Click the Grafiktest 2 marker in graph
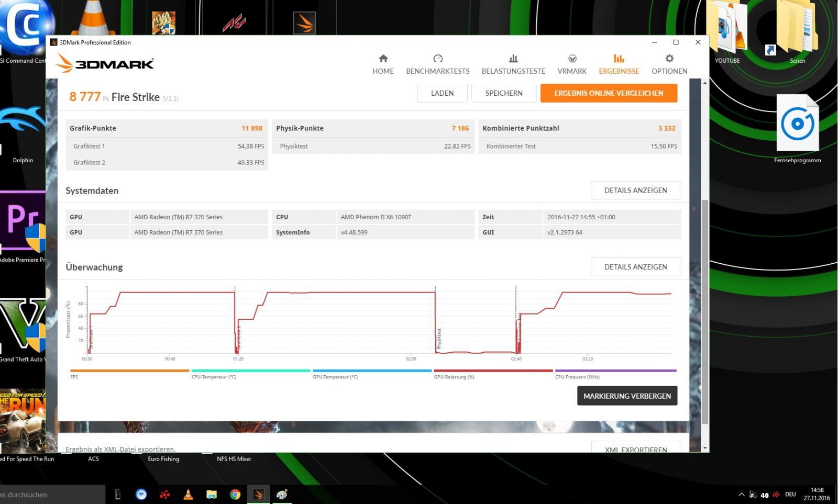838x504 pixels. [238, 338]
